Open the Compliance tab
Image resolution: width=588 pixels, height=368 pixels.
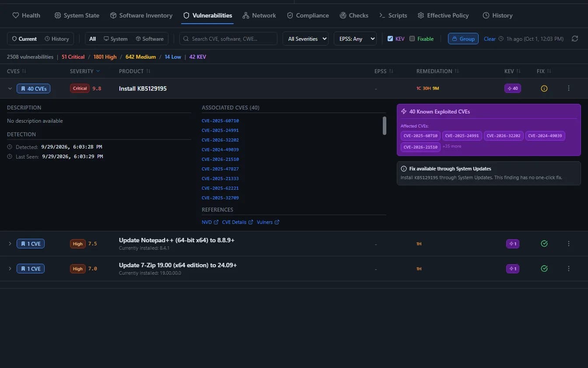pos(308,15)
